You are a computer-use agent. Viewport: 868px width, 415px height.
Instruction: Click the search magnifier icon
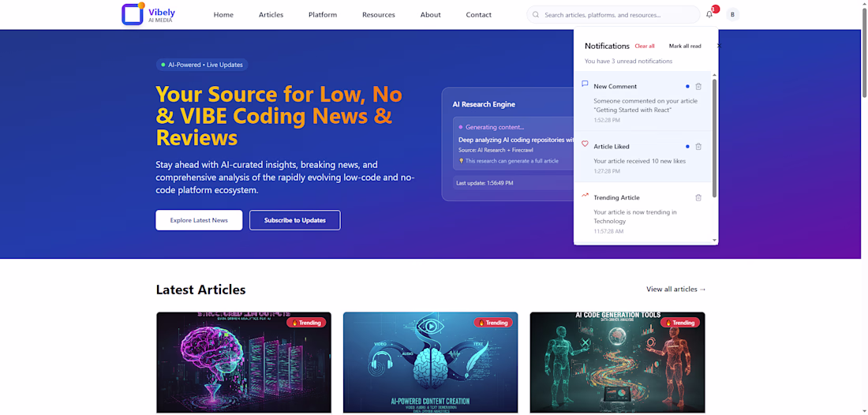[x=536, y=15]
